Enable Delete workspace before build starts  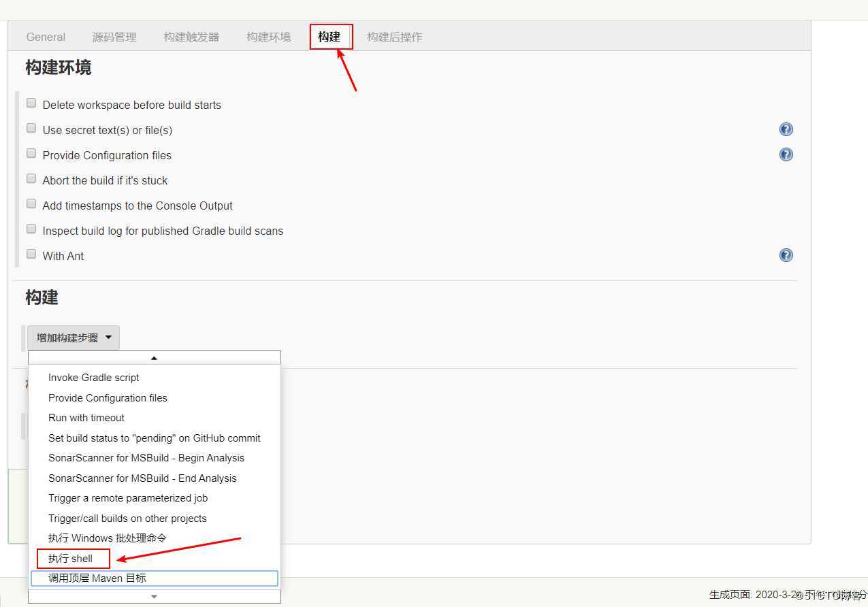click(31, 103)
